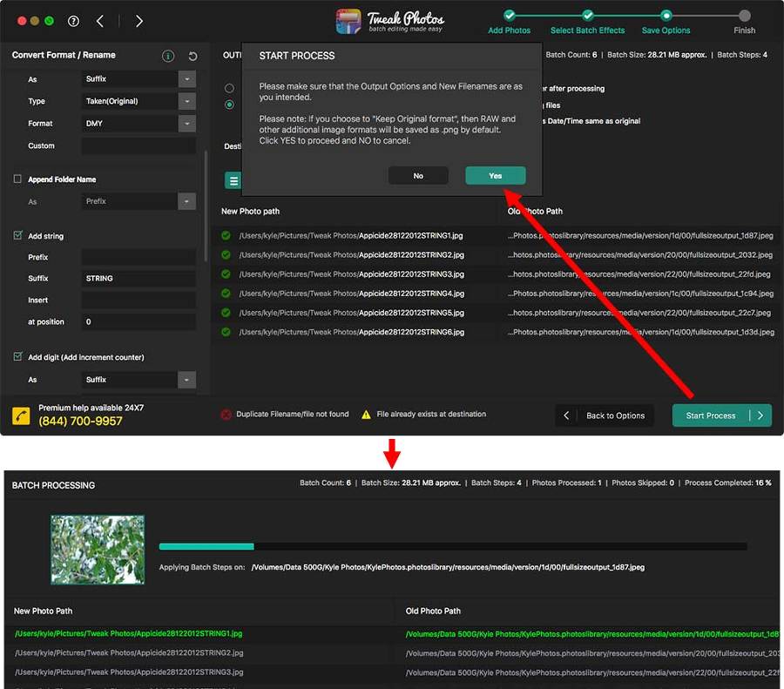Call premium help number (844) 700-9957

point(80,421)
